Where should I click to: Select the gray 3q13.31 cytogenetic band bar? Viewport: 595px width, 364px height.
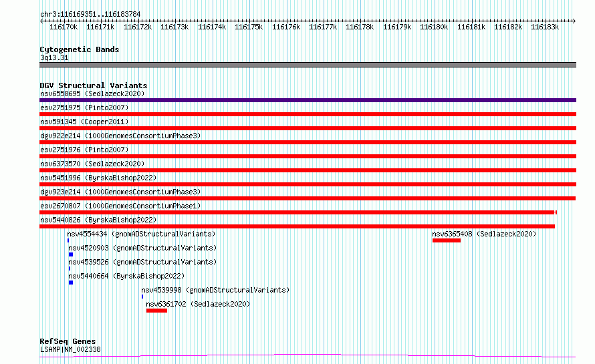pos(308,65)
